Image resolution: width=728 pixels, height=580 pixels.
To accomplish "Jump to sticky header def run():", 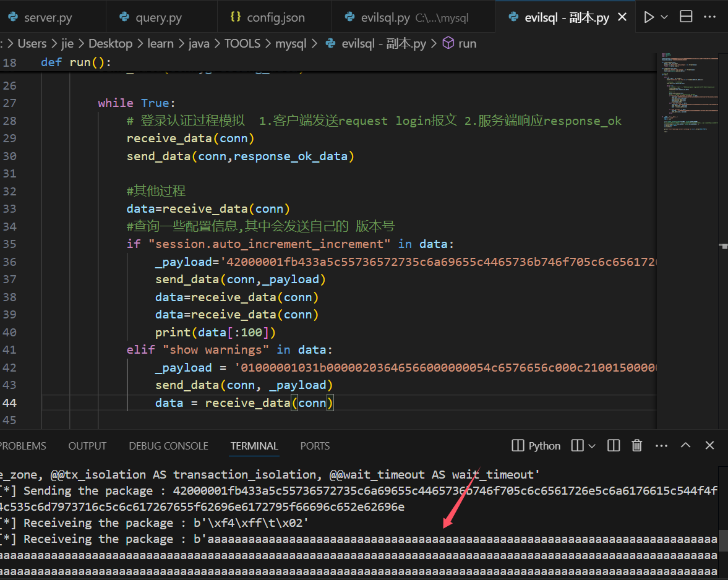I will (x=76, y=62).
